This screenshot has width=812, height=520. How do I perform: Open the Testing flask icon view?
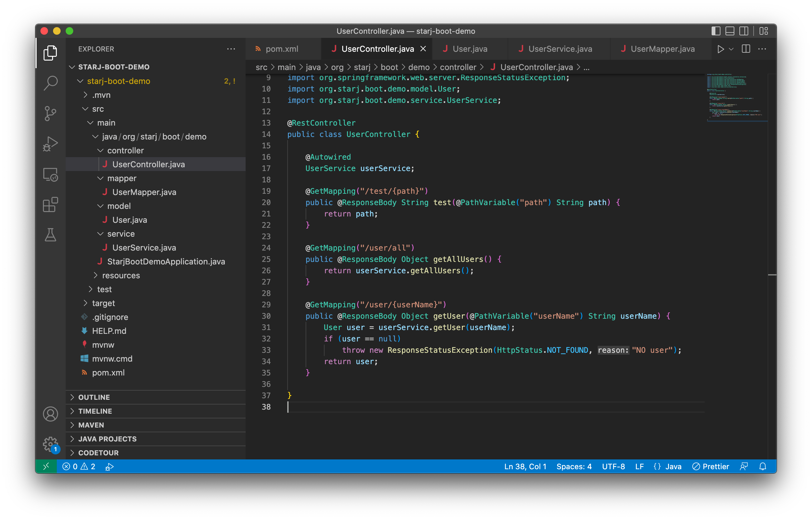(x=50, y=235)
